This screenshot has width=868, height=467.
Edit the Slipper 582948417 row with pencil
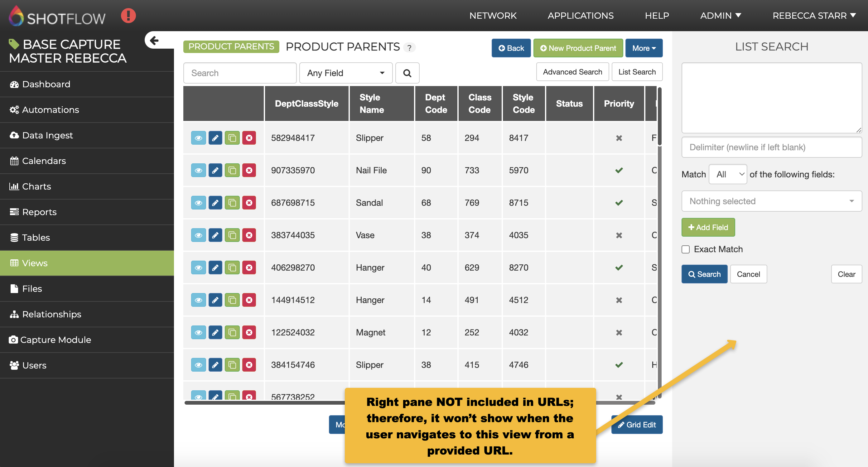215,138
